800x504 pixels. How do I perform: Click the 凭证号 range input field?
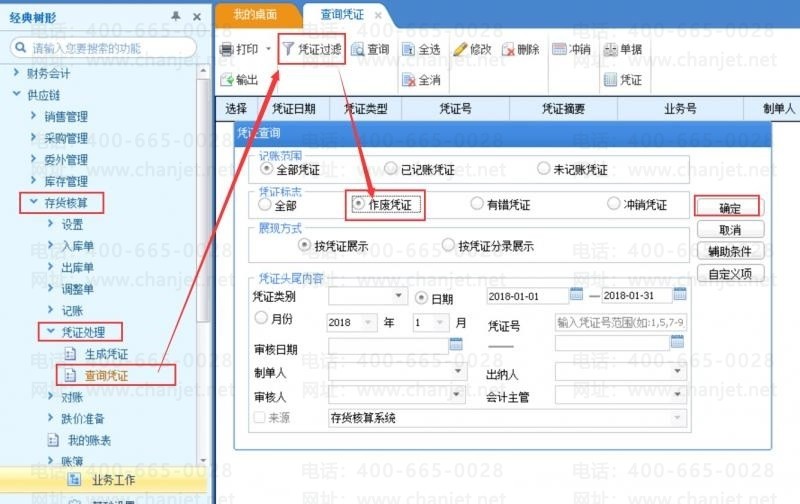pyautogui.click(x=620, y=322)
